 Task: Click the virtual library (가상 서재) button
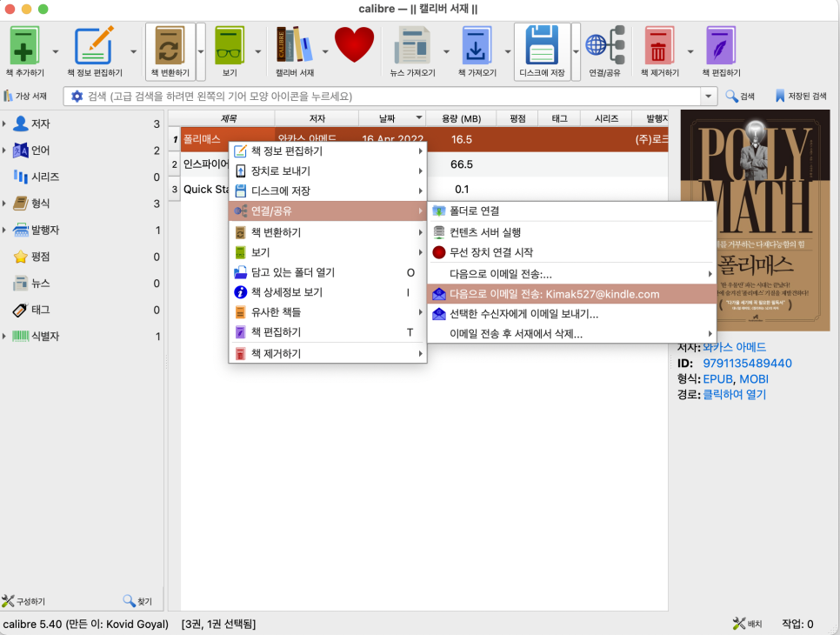(x=25, y=96)
